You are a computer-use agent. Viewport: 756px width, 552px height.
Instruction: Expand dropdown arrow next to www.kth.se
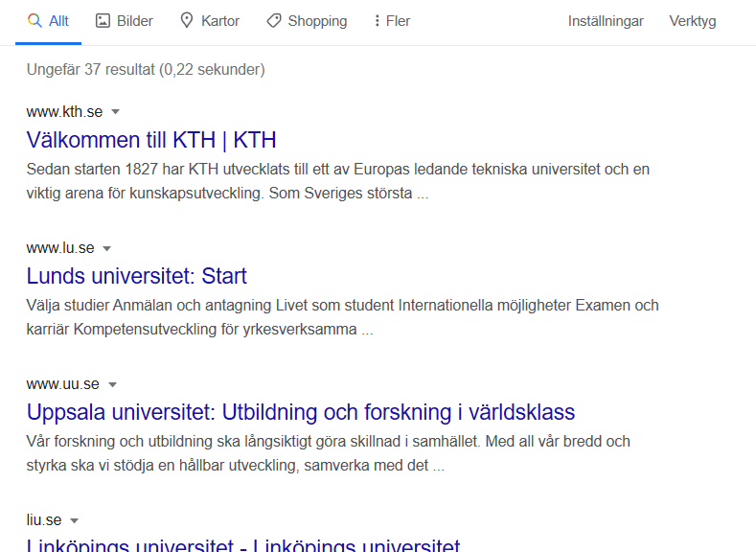tap(115, 112)
